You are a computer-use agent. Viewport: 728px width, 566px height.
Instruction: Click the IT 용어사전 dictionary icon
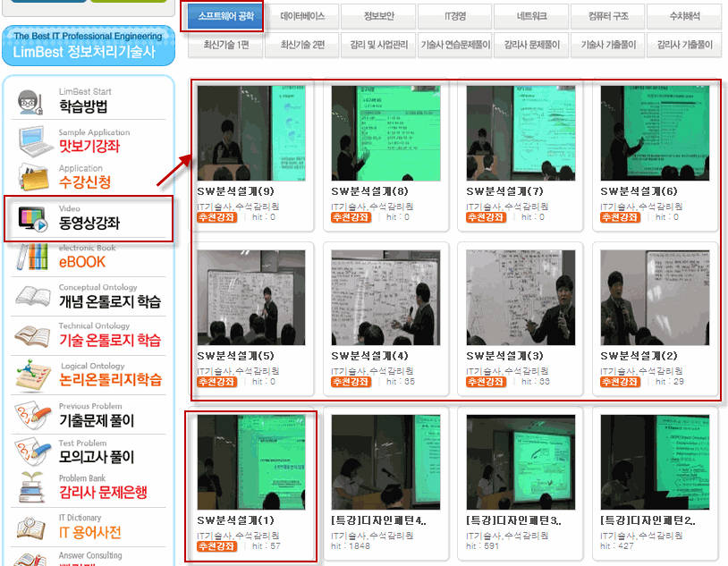tap(32, 528)
